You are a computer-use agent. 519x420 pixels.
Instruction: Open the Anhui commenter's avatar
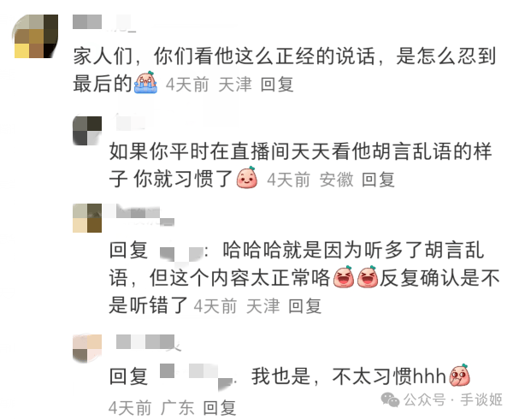click(x=87, y=131)
